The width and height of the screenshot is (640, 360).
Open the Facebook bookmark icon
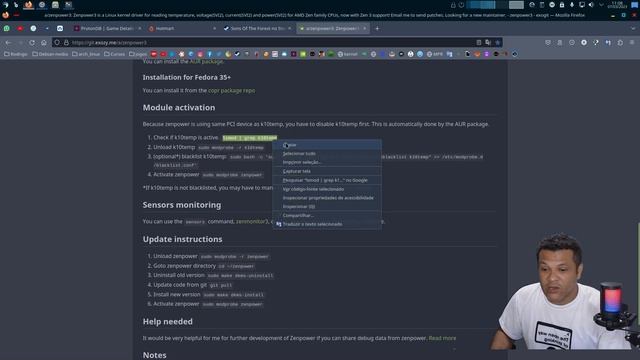tap(209, 54)
